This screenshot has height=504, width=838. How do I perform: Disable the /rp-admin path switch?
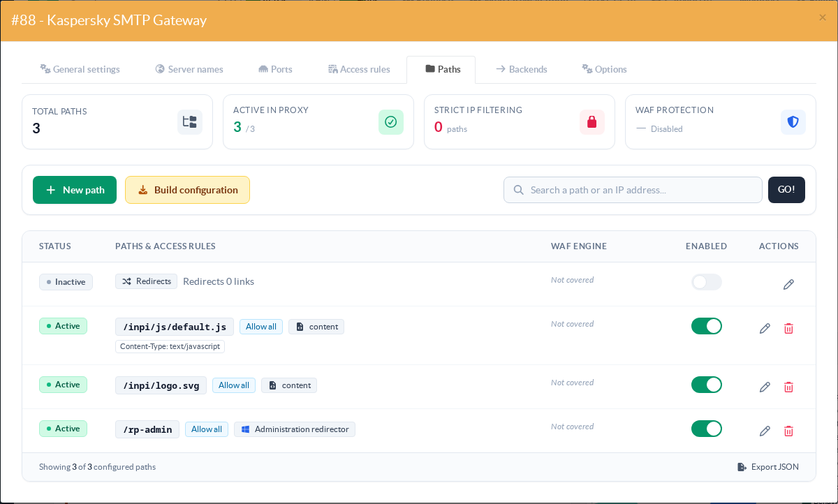707,429
